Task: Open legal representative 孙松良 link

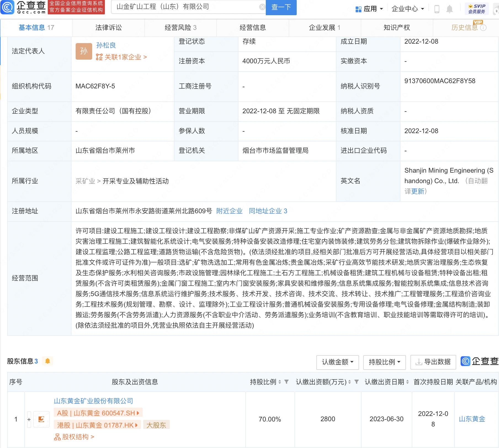Action: tap(106, 45)
